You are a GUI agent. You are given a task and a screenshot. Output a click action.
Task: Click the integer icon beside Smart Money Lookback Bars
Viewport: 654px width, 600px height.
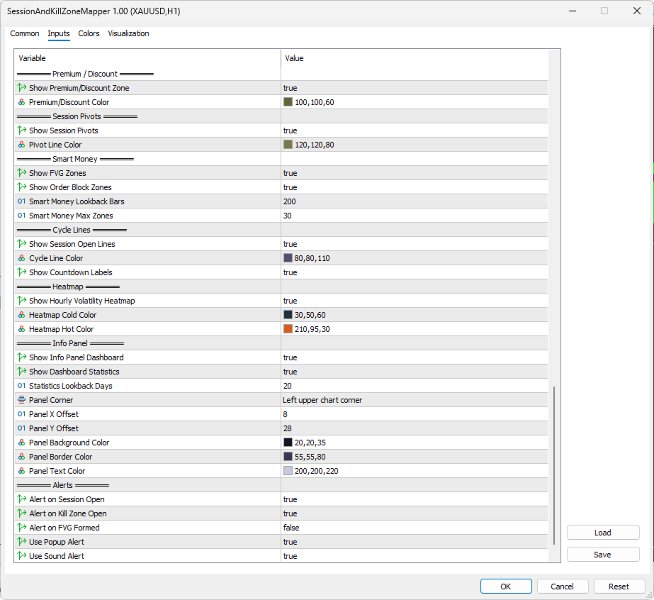tap(22, 201)
